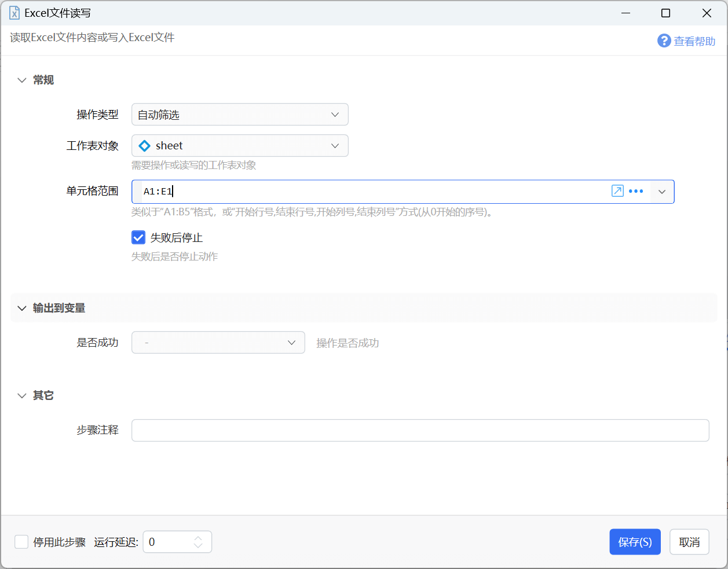Click the 保存(S) button
Screen dimensions: 728x569
[x=635, y=542]
